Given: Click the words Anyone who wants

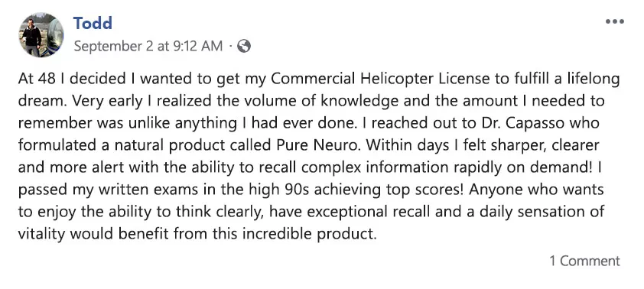Looking at the screenshot, I should 536,190.
